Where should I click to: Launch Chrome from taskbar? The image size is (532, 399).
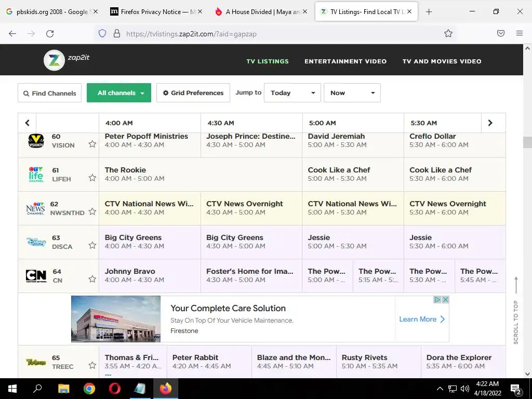point(89,389)
